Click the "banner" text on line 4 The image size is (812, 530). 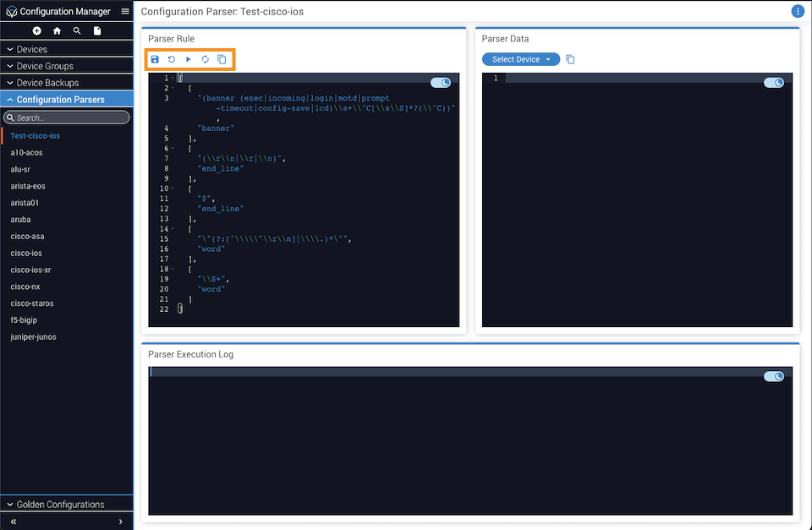pyautogui.click(x=216, y=128)
